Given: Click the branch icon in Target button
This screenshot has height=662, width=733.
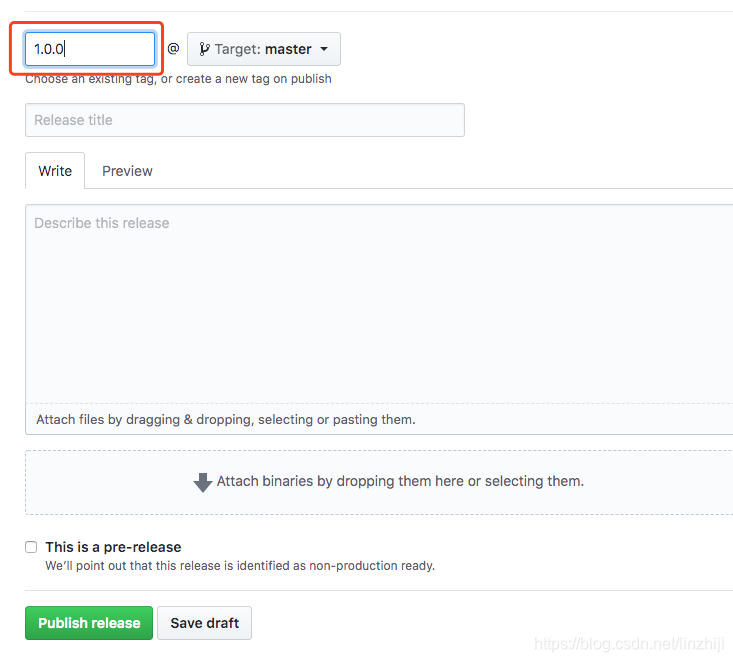Looking at the screenshot, I should [x=204, y=49].
